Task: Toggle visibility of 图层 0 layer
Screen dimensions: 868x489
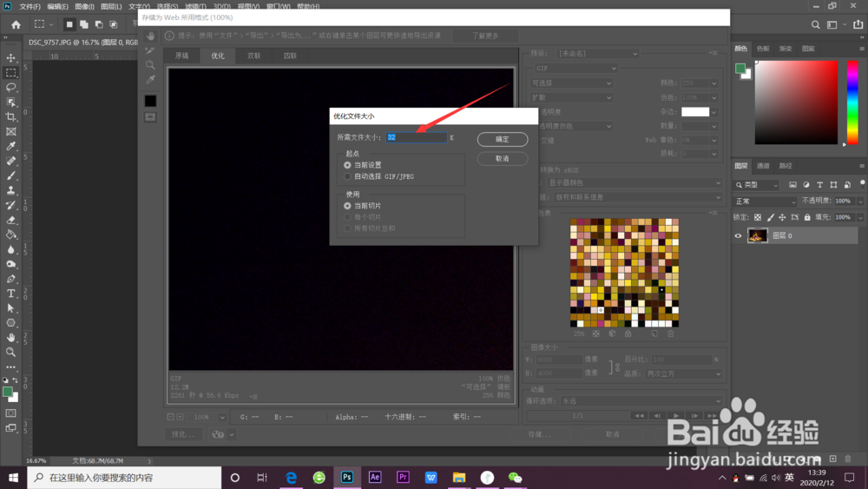Action: tap(738, 236)
